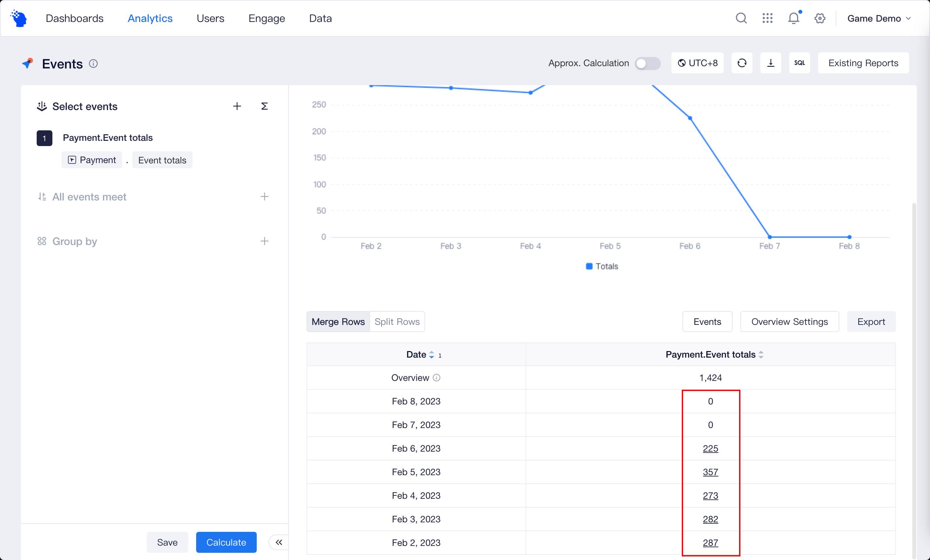This screenshot has height=560, width=930.
Task: Click the sigma formula icon
Action: click(265, 106)
